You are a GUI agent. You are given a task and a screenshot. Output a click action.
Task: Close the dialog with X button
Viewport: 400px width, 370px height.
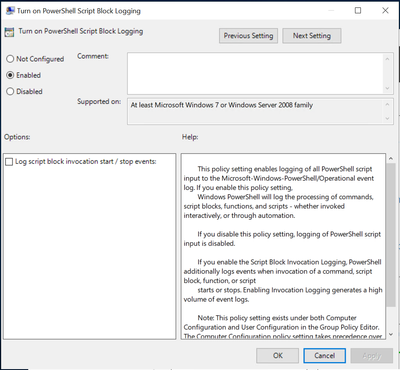385,11
